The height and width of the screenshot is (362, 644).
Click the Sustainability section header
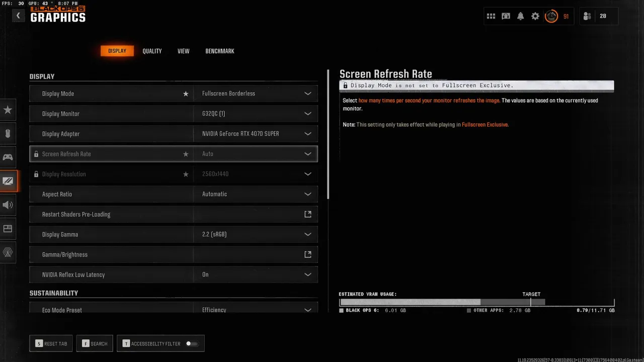coord(54,293)
